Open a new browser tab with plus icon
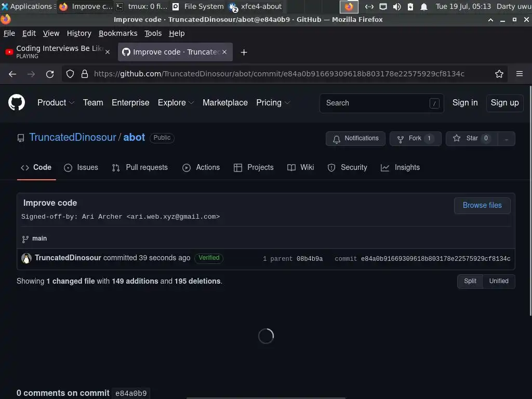The width and height of the screenshot is (532, 399). pyautogui.click(x=244, y=52)
